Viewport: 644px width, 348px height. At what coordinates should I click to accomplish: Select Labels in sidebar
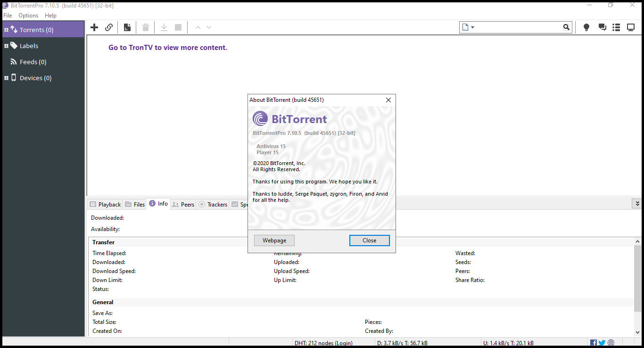[x=43, y=46]
